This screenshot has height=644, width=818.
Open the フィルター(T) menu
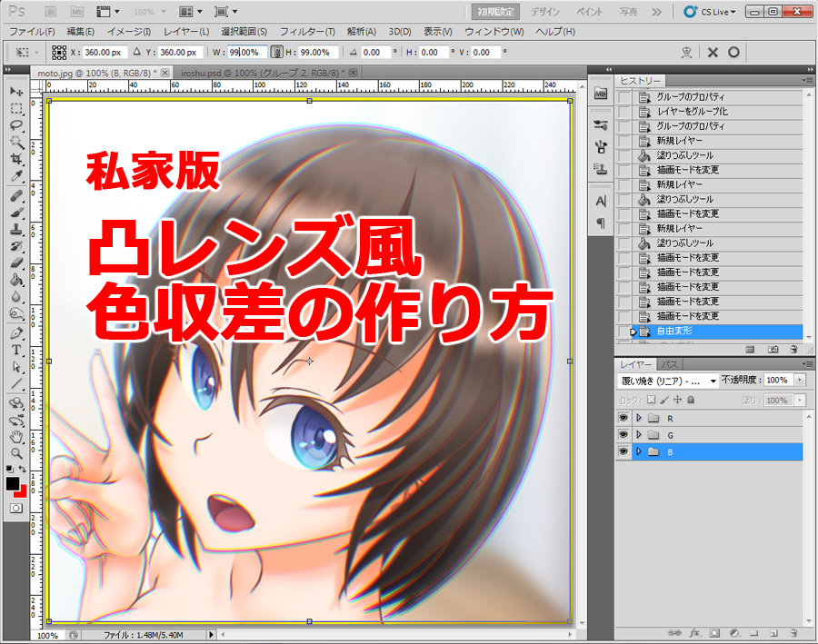tap(307, 32)
